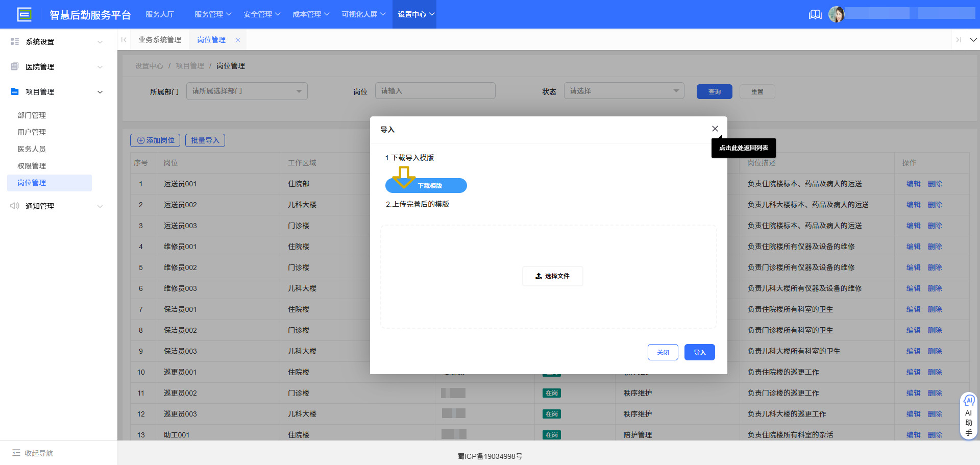Click the plus icon on 添加岗位
Screen dimensions: 980x465
pos(140,140)
